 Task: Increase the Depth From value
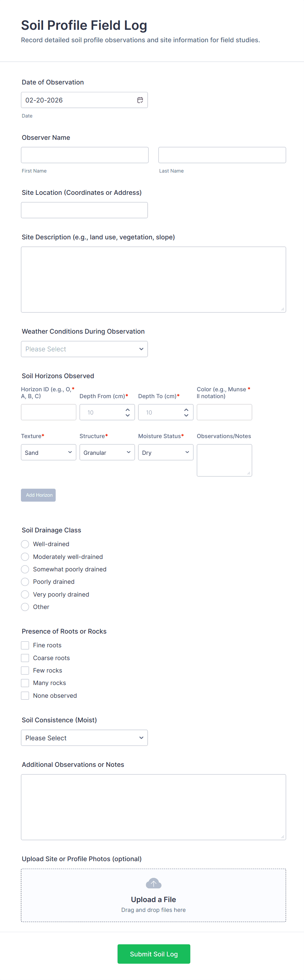pyautogui.click(x=128, y=410)
